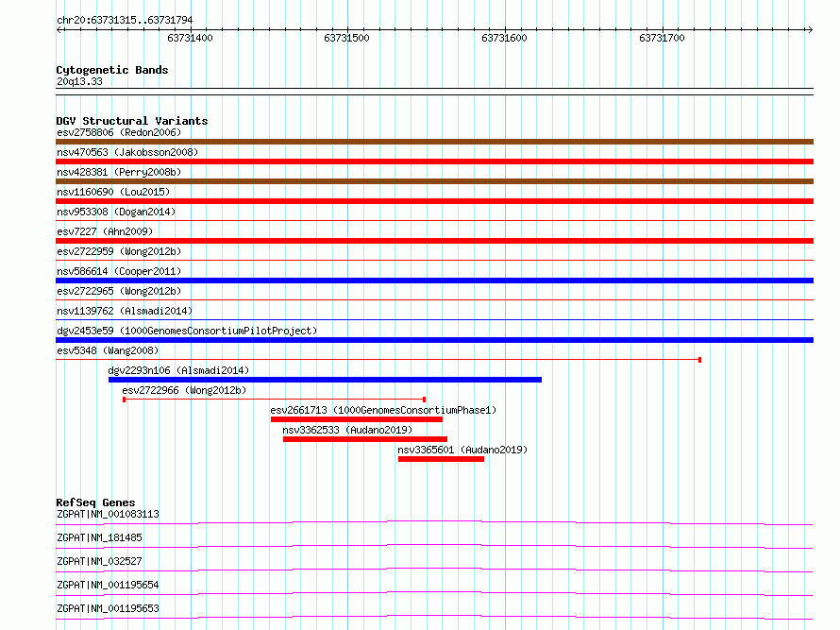Select the blue bar under dgv2293n106

pos(326,380)
